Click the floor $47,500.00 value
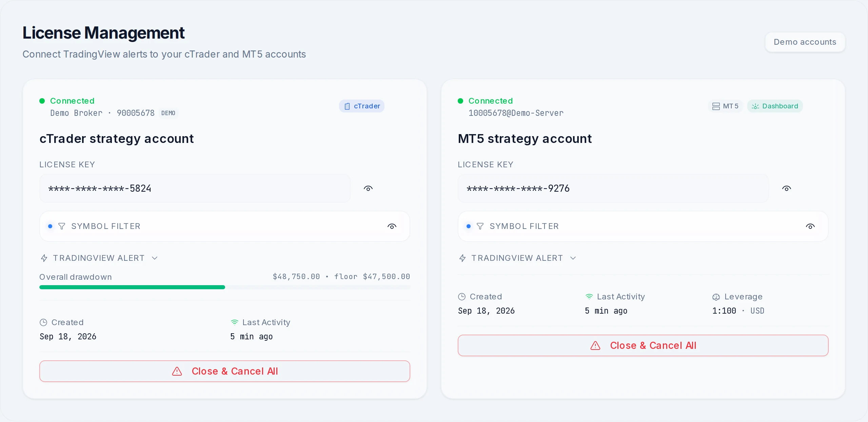868x422 pixels. 372,277
